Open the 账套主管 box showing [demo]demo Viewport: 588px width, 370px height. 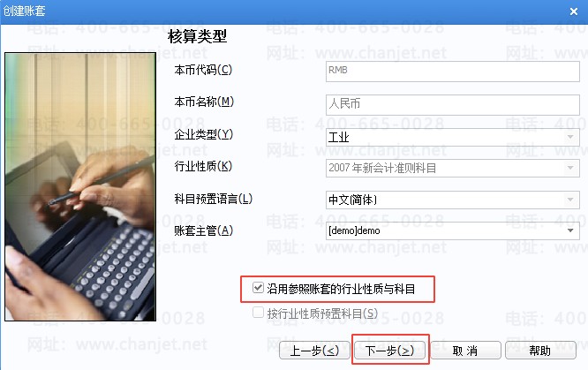click(453, 230)
